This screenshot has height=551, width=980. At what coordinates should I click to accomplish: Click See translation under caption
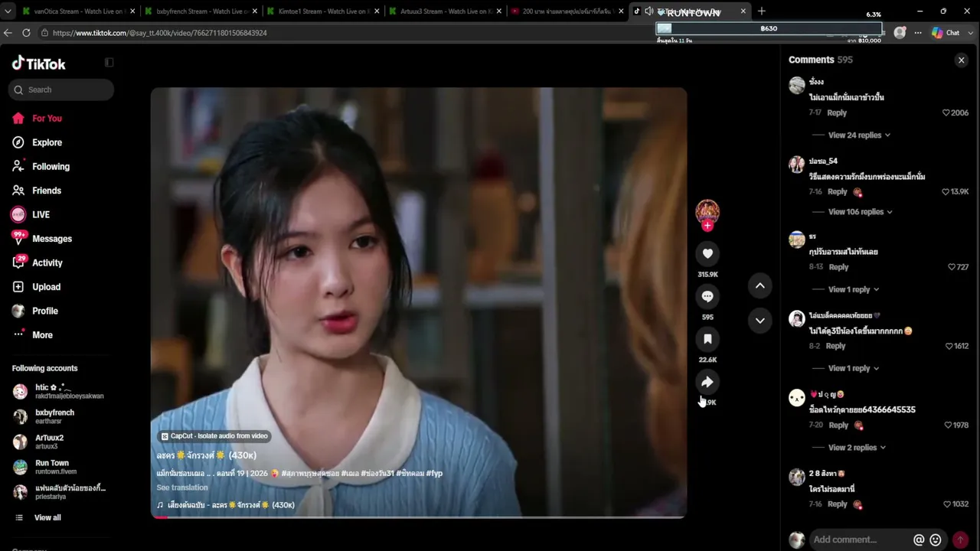click(182, 487)
